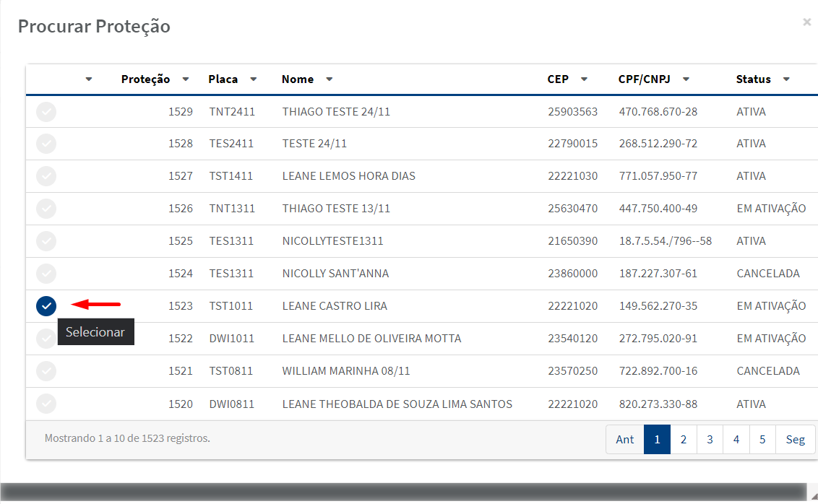This screenshot has height=504, width=818.
Task: Sort by the CEP column header
Action: click(558, 79)
